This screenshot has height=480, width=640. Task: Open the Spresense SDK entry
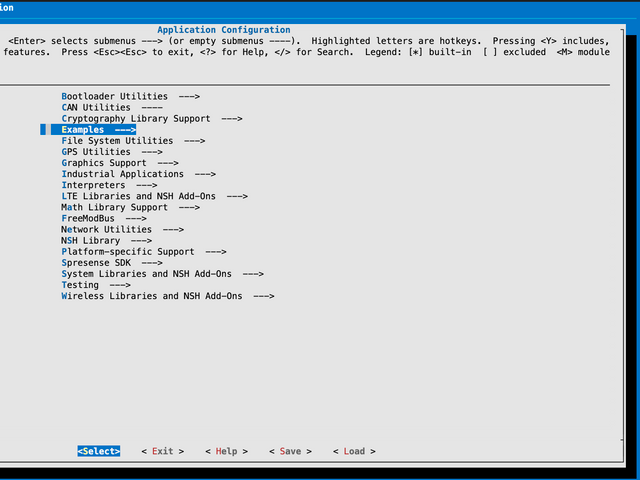(112, 262)
